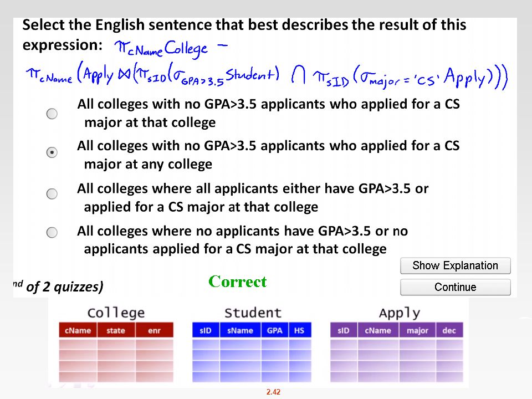Select the 'CS major at that college' first option

52,114
